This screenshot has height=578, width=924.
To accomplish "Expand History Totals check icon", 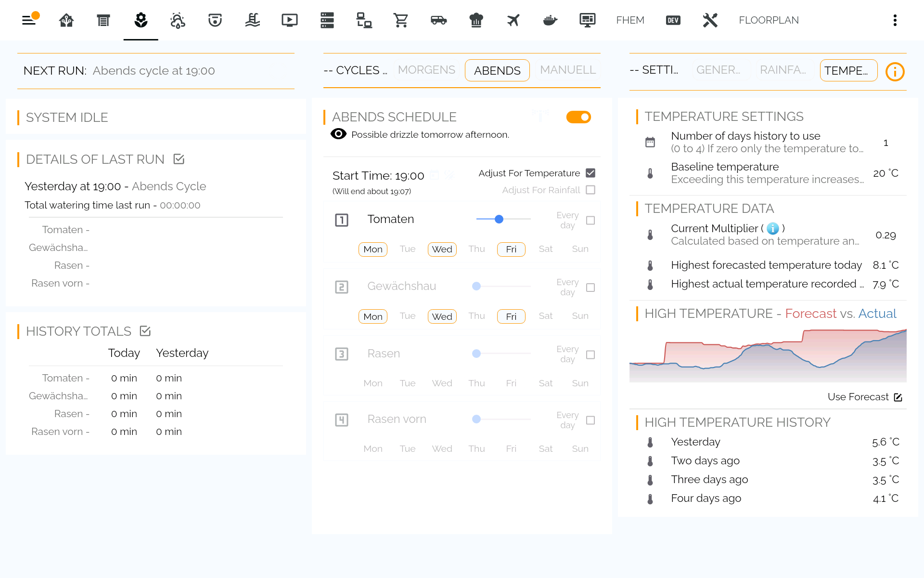I will 145,331.
